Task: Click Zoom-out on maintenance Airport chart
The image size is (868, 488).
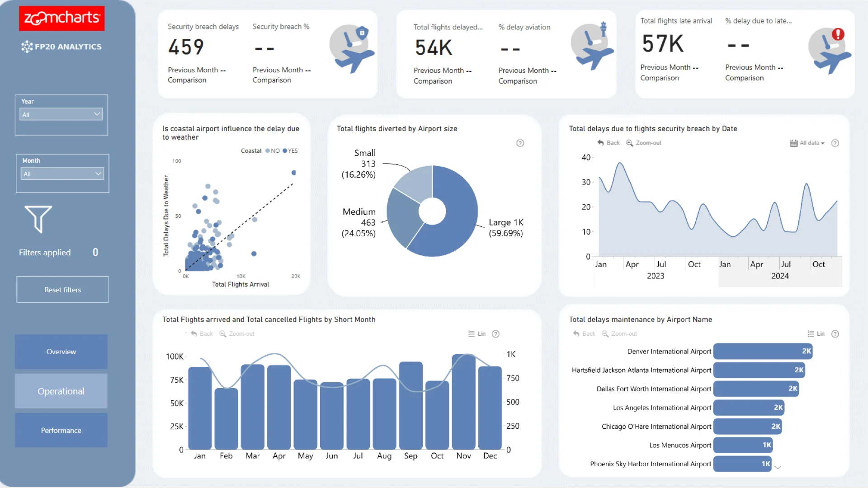Action: point(619,333)
